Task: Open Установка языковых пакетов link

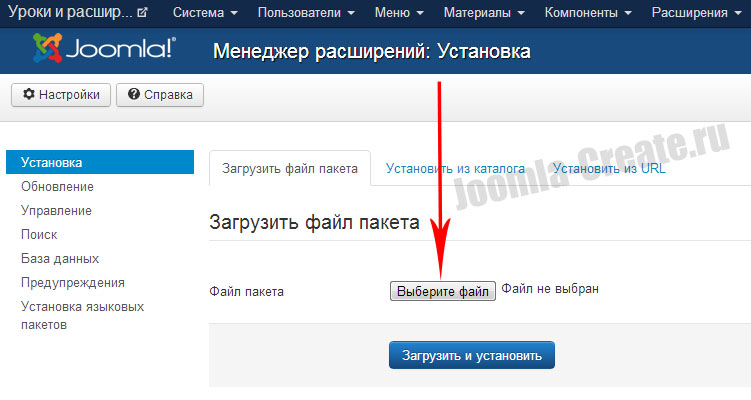Action: 82,316
